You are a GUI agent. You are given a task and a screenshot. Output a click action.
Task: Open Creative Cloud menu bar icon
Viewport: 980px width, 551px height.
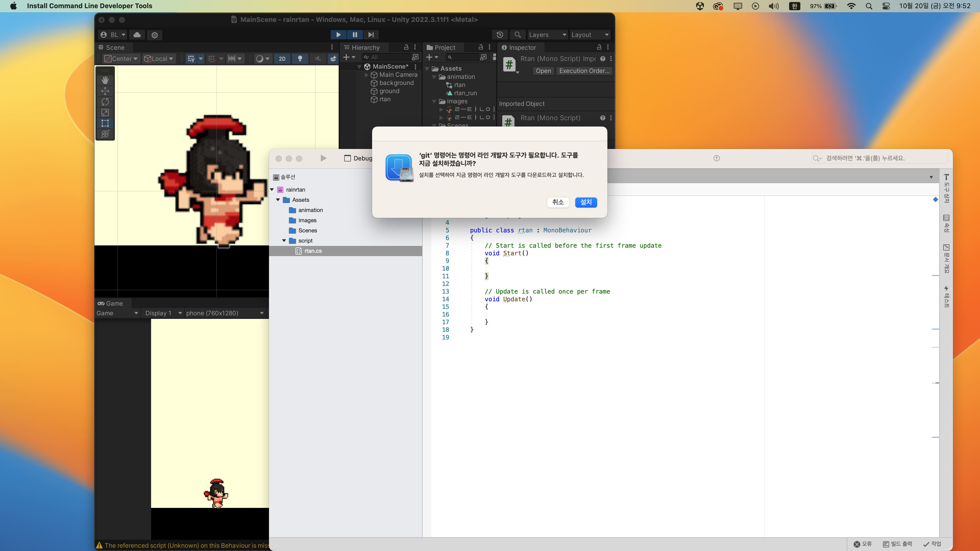click(718, 6)
